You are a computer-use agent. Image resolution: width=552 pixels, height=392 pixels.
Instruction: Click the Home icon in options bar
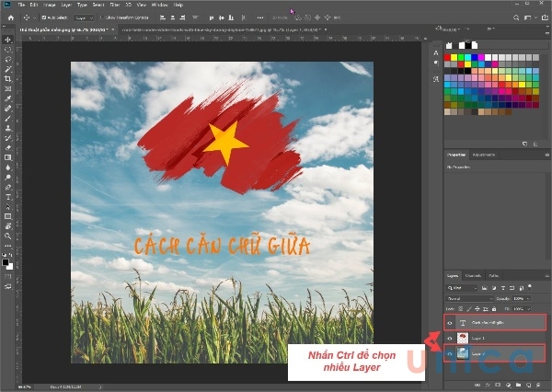[x=9, y=17]
